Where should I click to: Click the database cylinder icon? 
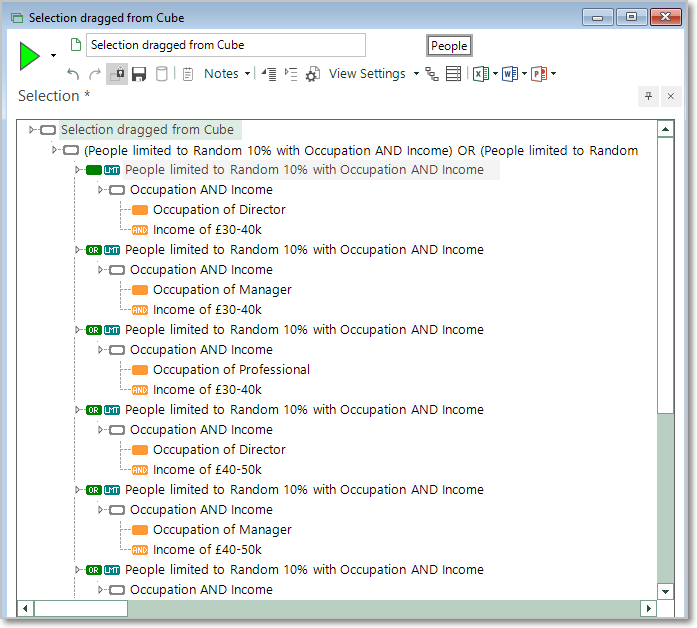[x=162, y=74]
